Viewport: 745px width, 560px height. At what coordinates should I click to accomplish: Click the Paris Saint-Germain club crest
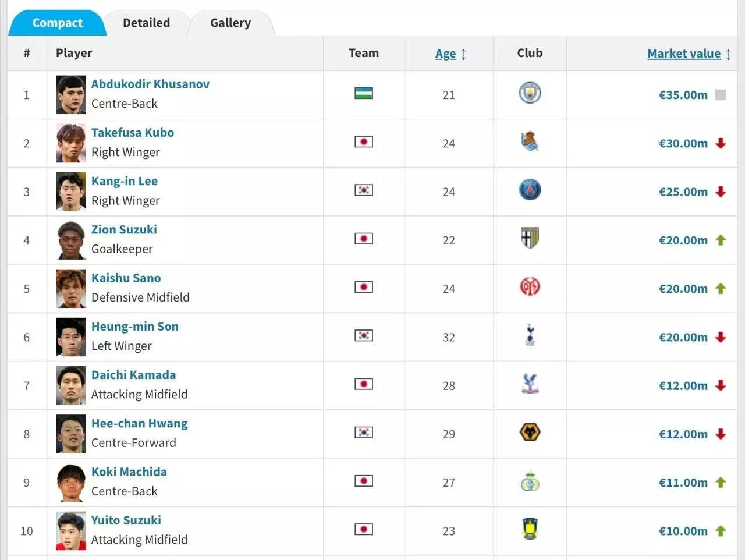tap(530, 190)
